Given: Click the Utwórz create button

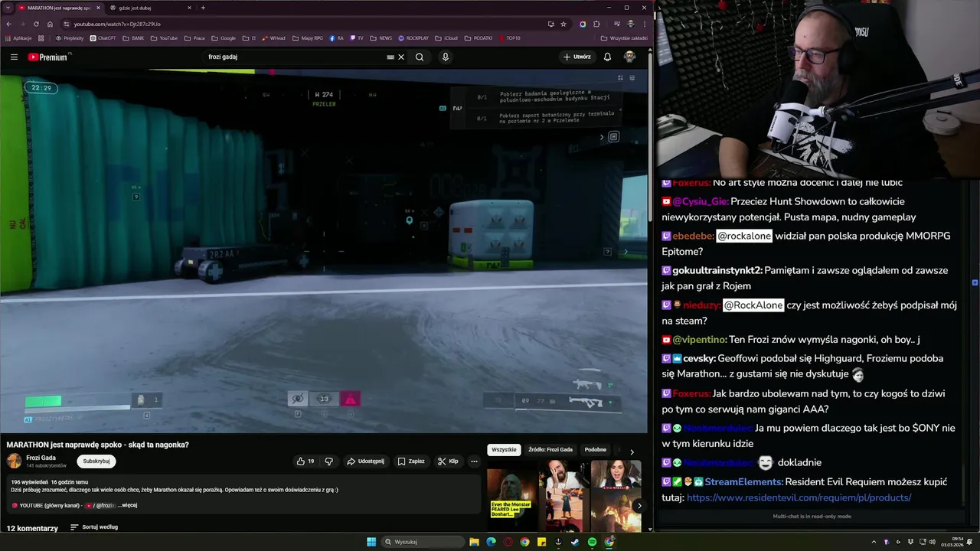Looking at the screenshot, I should [577, 57].
